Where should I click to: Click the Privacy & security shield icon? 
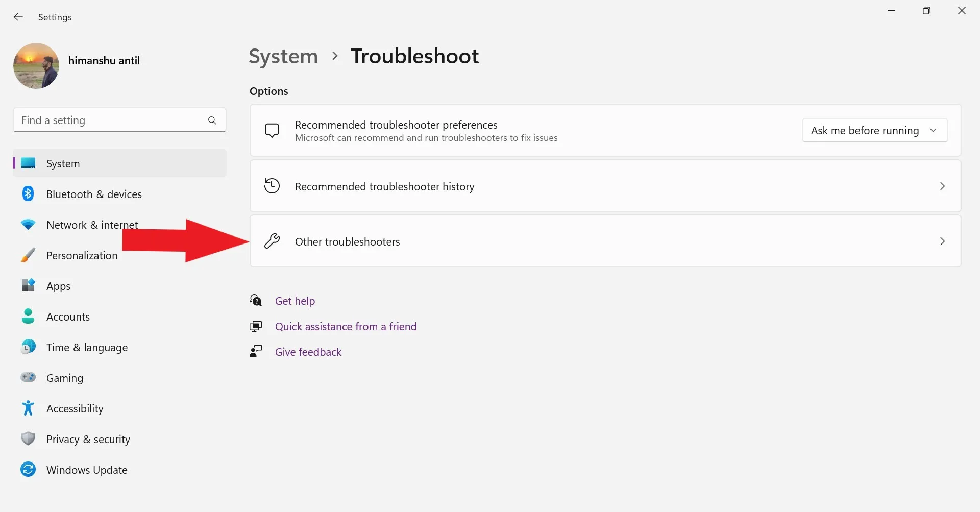coord(28,439)
